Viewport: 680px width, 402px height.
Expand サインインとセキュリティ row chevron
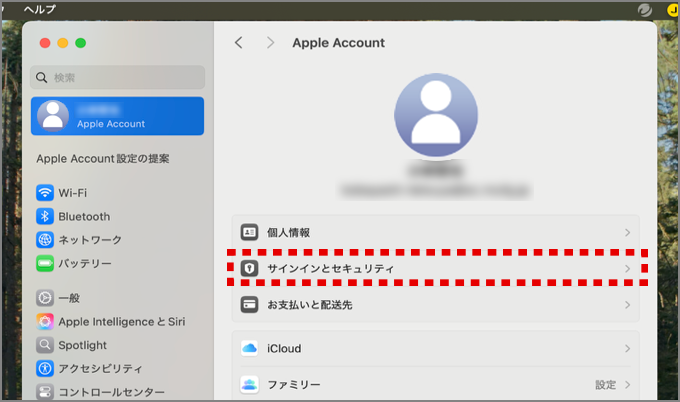[627, 269]
